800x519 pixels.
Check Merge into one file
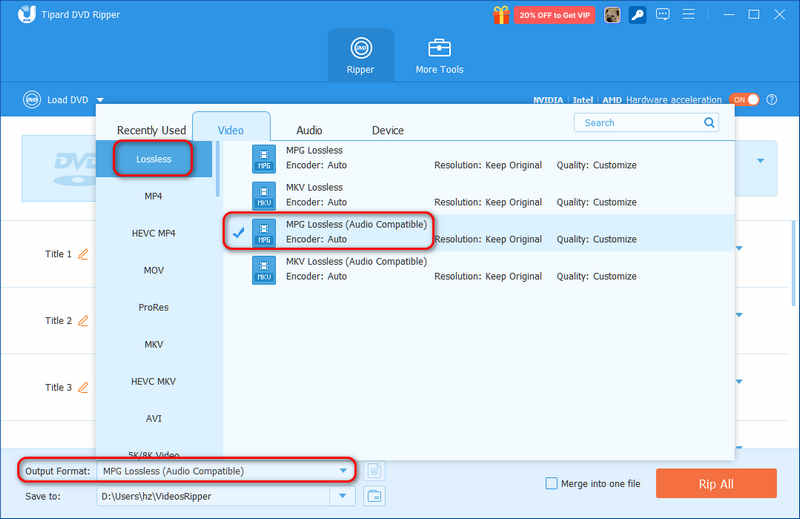(x=552, y=483)
